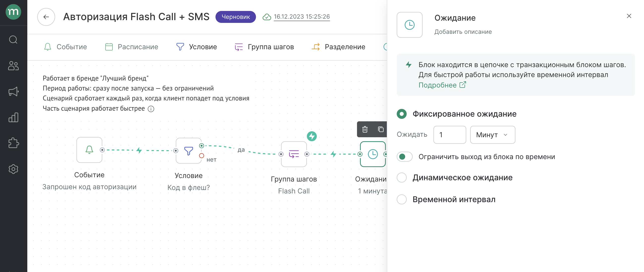This screenshot has height=272, width=644.
Task: Click the Запрошен код авторизации label
Action: pyautogui.click(x=89, y=187)
